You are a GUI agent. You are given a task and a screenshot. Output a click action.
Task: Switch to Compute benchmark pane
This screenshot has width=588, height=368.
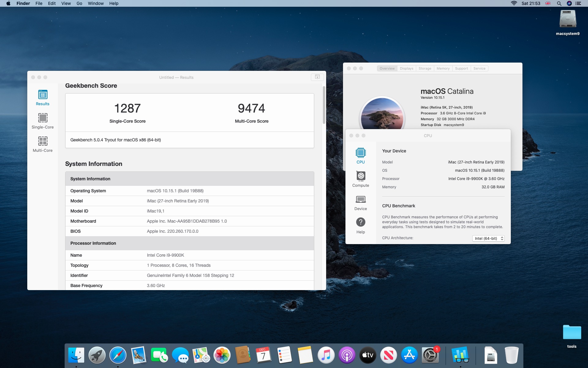(x=360, y=179)
